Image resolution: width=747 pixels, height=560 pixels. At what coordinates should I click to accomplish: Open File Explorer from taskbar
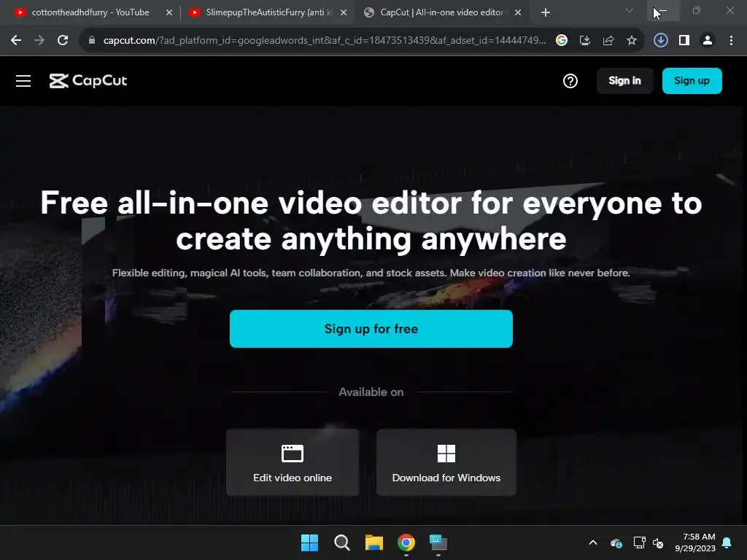click(x=374, y=542)
